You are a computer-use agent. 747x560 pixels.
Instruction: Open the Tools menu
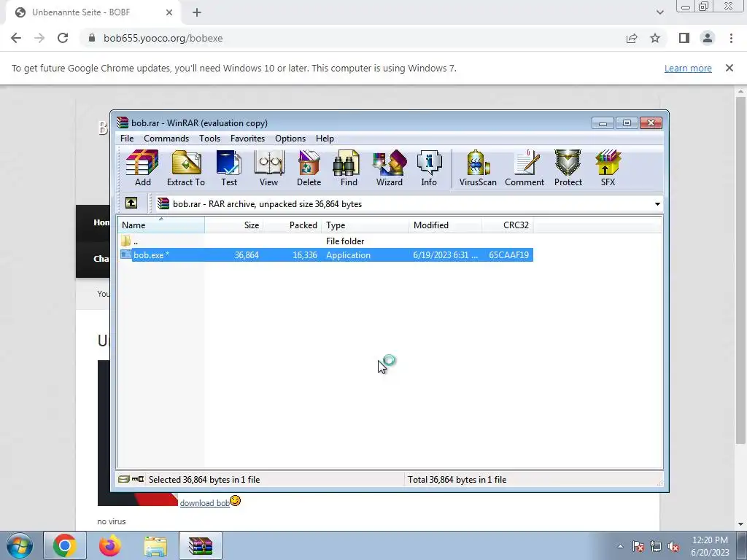click(x=209, y=138)
